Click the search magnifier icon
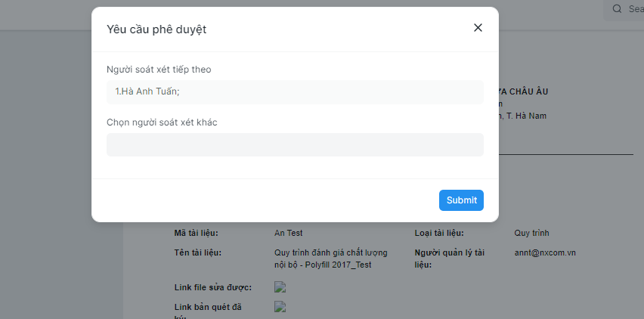This screenshot has width=644, height=319. 618,9
